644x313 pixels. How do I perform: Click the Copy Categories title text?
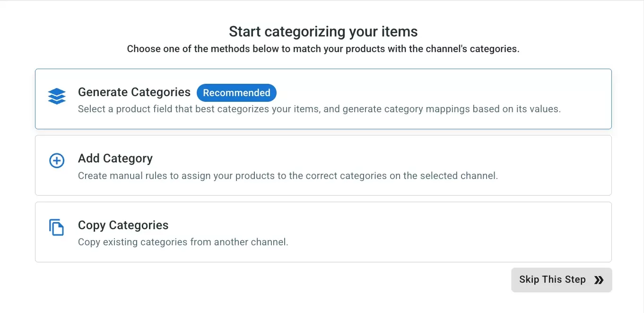point(123,225)
